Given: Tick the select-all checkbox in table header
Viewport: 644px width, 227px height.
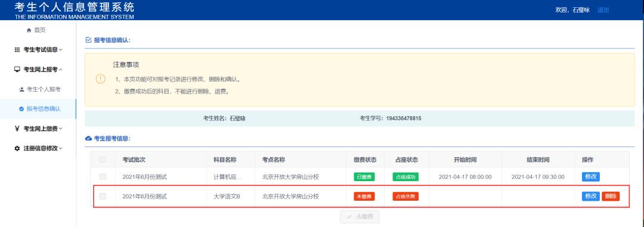Looking at the screenshot, I should [x=103, y=160].
